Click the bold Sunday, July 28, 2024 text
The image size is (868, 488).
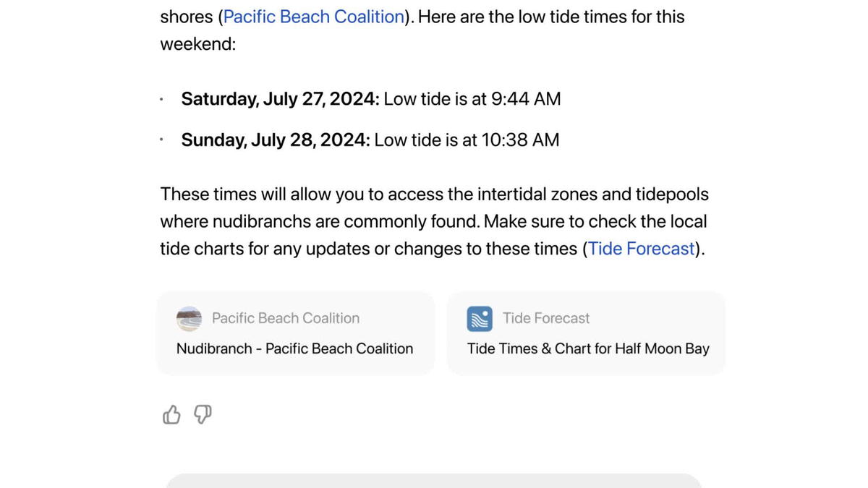click(x=276, y=140)
